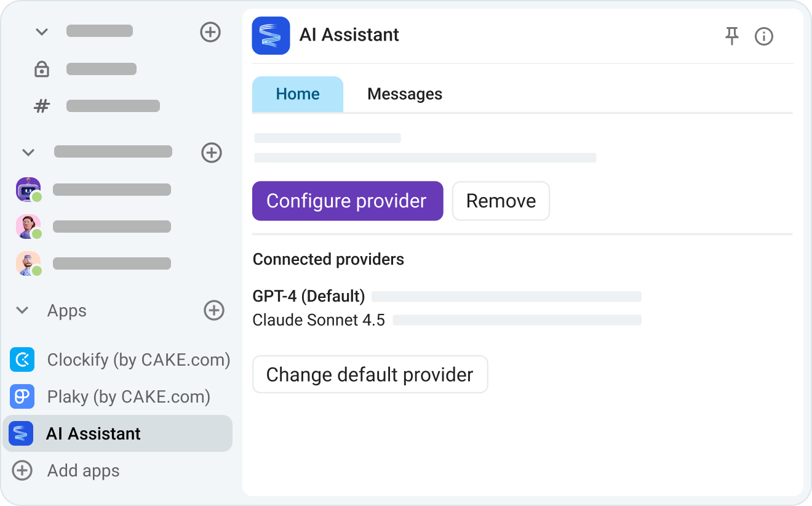Click the first user avatar in sidebar
Viewport: 812px width, 506px height.
coord(28,190)
